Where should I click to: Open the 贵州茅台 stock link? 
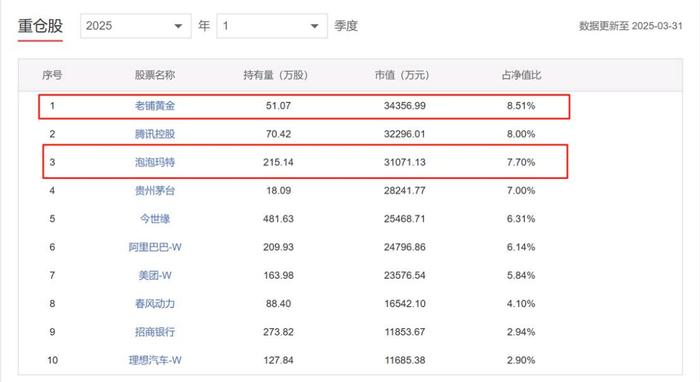pyautogui.click(x=155, y=191)
